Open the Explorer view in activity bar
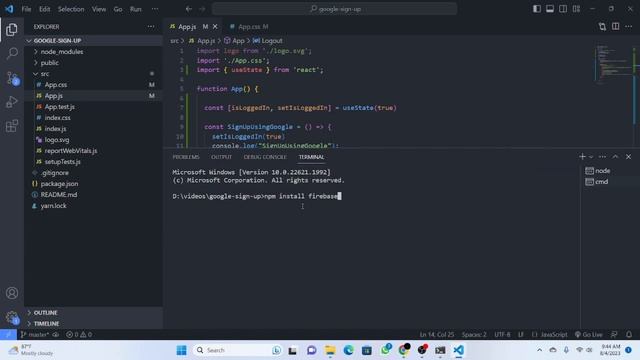Viewport: 640px width, 360px height. [x=12, y=29]
